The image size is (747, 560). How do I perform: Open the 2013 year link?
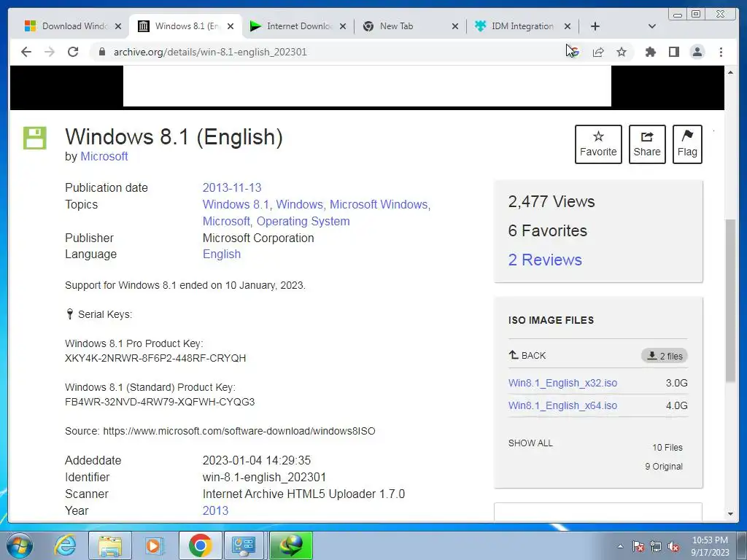[x=215, y=510]
